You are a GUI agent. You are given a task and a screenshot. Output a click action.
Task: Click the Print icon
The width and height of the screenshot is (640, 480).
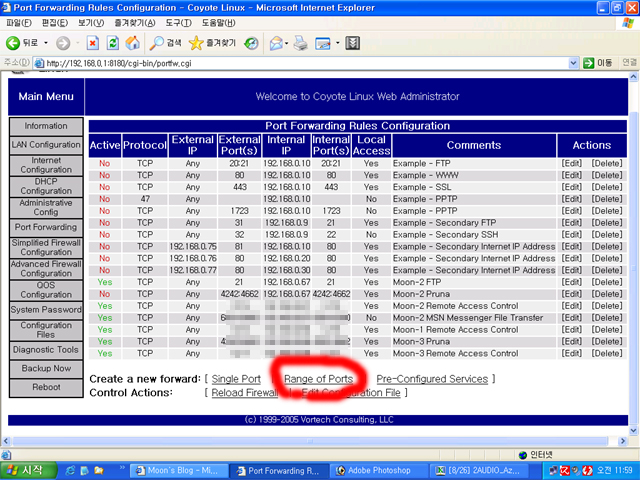[301, 43]
